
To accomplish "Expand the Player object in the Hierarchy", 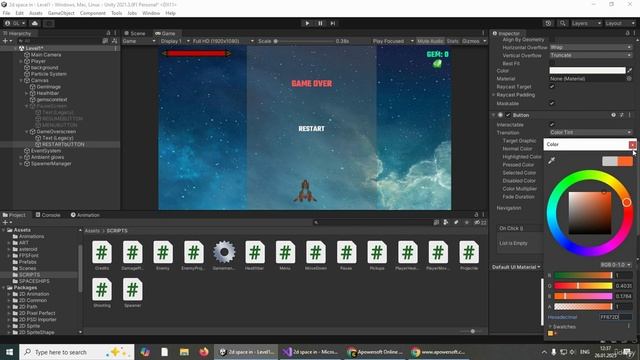I will [21, 61].
